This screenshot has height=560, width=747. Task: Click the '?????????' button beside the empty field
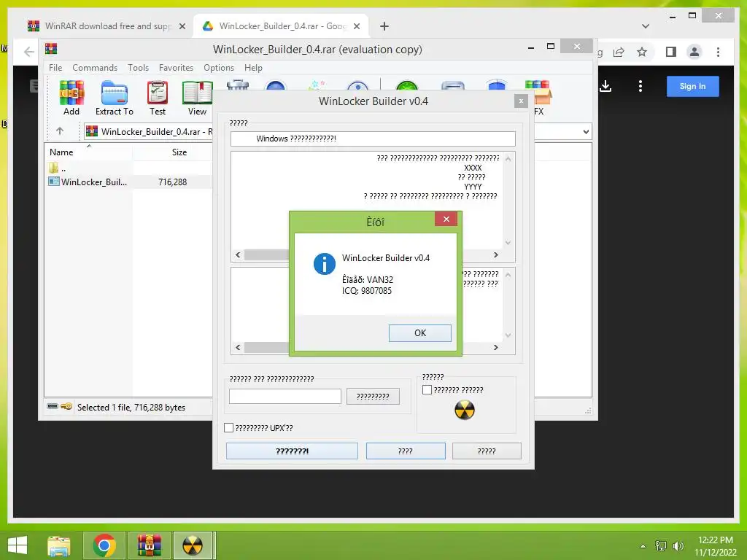pyautogui.click(x=373, y=396)
